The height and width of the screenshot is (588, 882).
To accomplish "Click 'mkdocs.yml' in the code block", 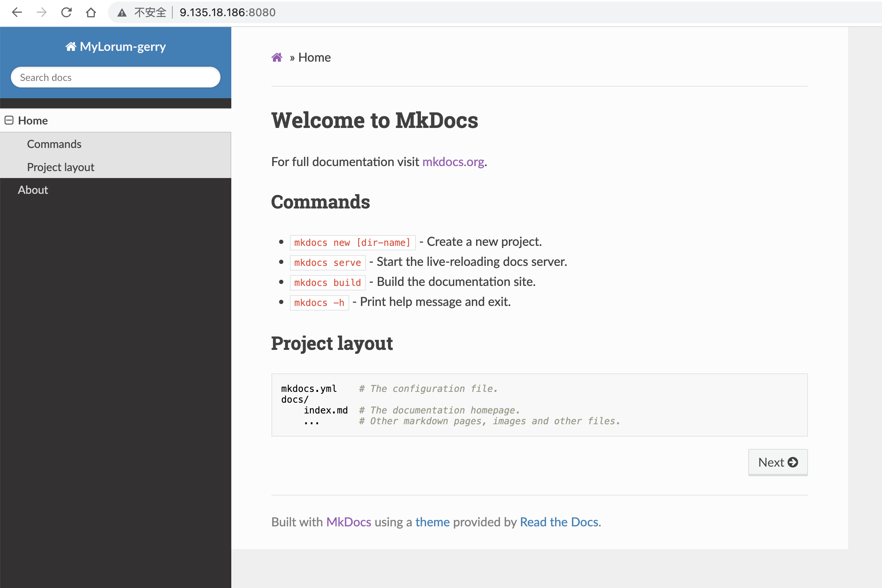I will (x=309, y=389).
